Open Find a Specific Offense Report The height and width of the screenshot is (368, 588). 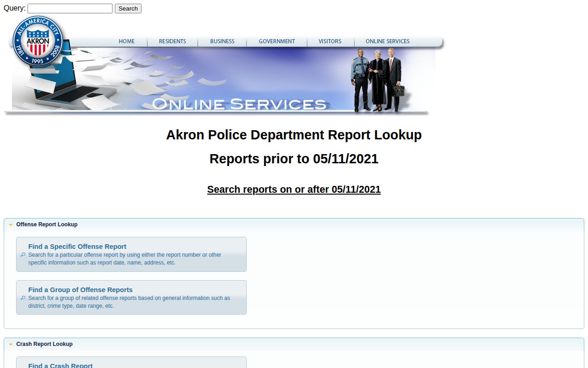point(131,254)
